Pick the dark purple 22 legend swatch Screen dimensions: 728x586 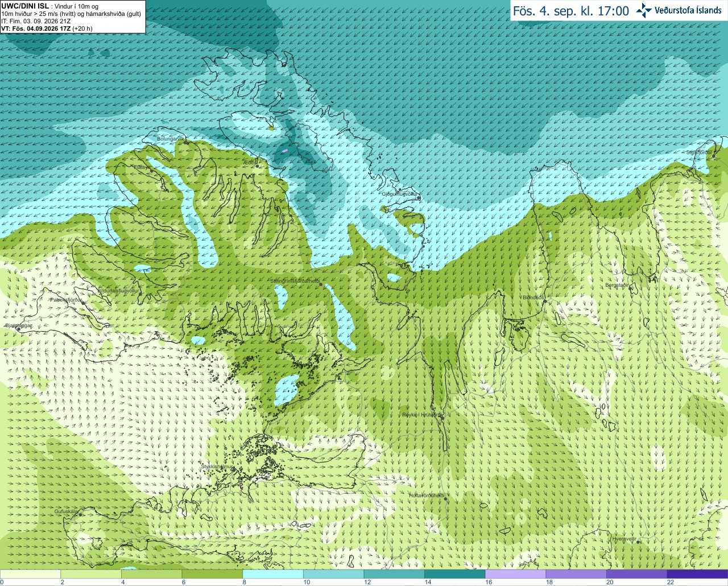click(x=697, y=574)
